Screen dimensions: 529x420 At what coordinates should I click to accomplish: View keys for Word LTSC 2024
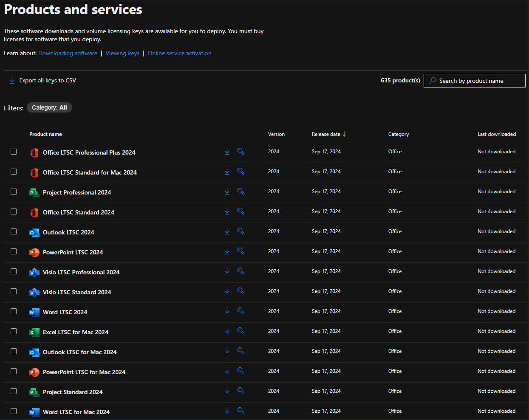tap(241, 311)
